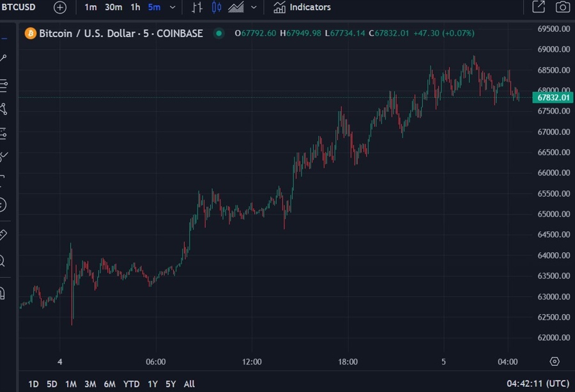Add symbol to compare with plus icon
This screenshot has height=392, width=575.
coord(60,7)
